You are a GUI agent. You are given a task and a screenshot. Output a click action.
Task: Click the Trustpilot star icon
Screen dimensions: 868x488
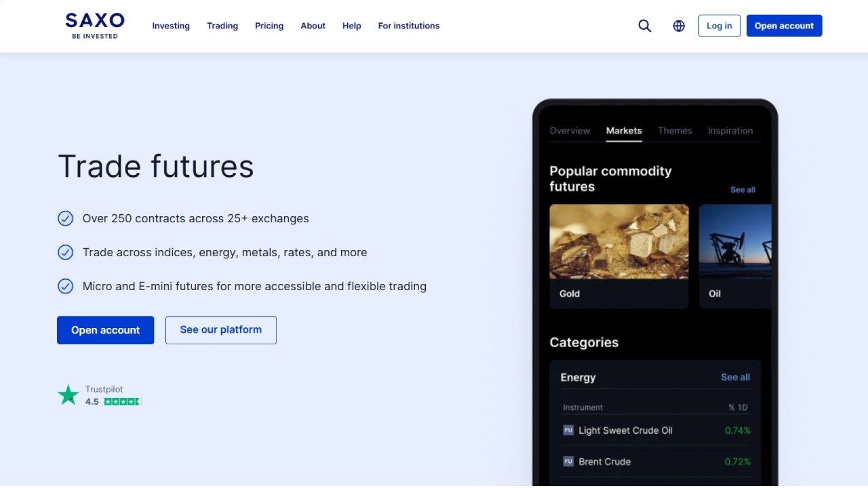coord(68,394)
